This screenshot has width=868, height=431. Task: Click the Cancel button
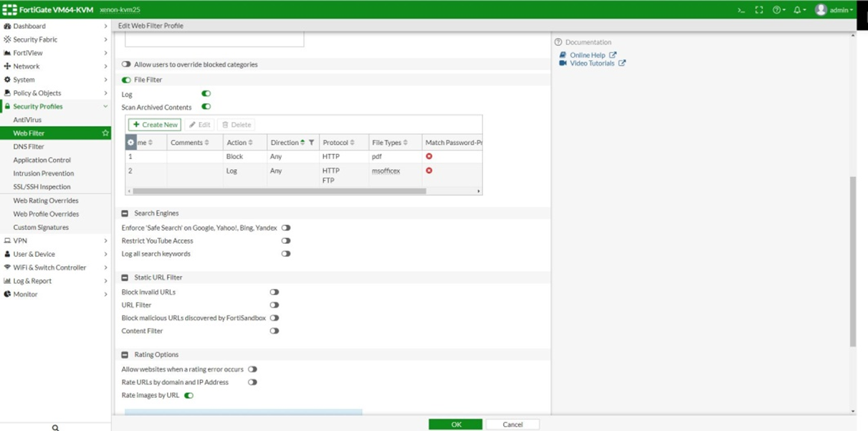point(512,425)
